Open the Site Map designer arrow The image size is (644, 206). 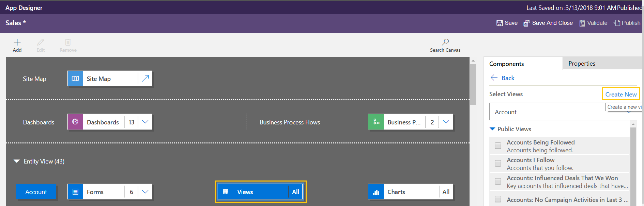[x=145, y=79]
